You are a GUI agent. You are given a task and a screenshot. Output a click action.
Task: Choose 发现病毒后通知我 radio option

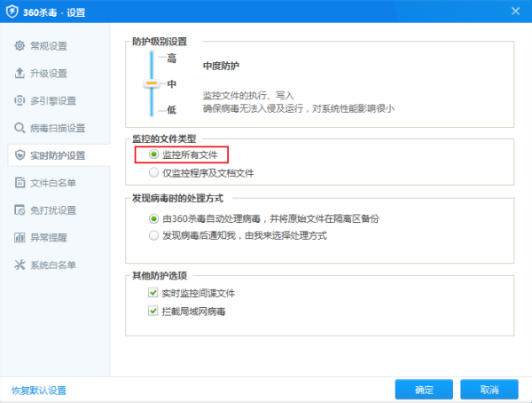click(x=154, y=236)
